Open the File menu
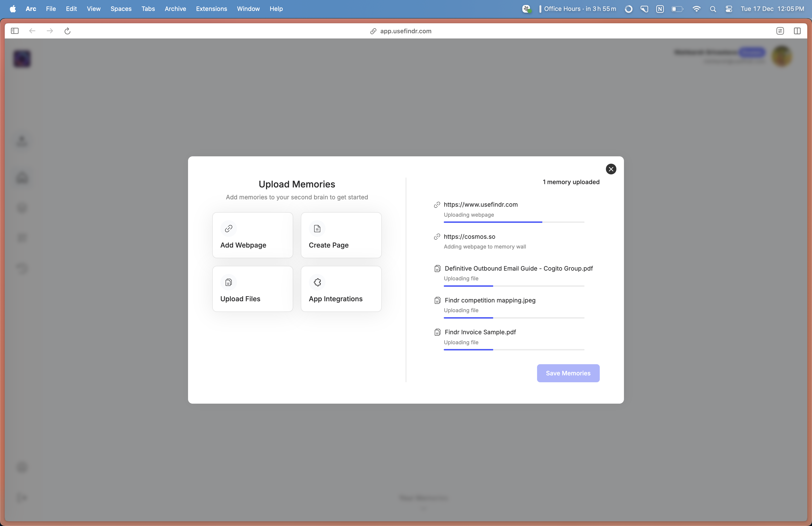The image size is (812, 526). pos(51,9)
